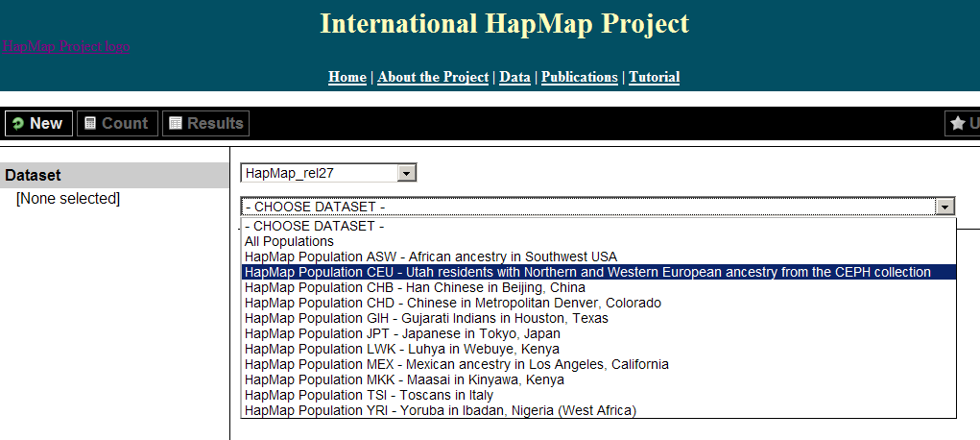The image size is (980, 440).
Task: Select All Populations option
Action: point(598,241)
